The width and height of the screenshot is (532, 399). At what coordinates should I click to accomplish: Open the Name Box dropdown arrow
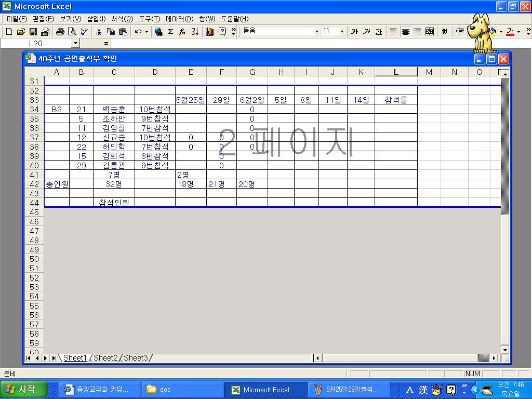[x=75, y=44]
